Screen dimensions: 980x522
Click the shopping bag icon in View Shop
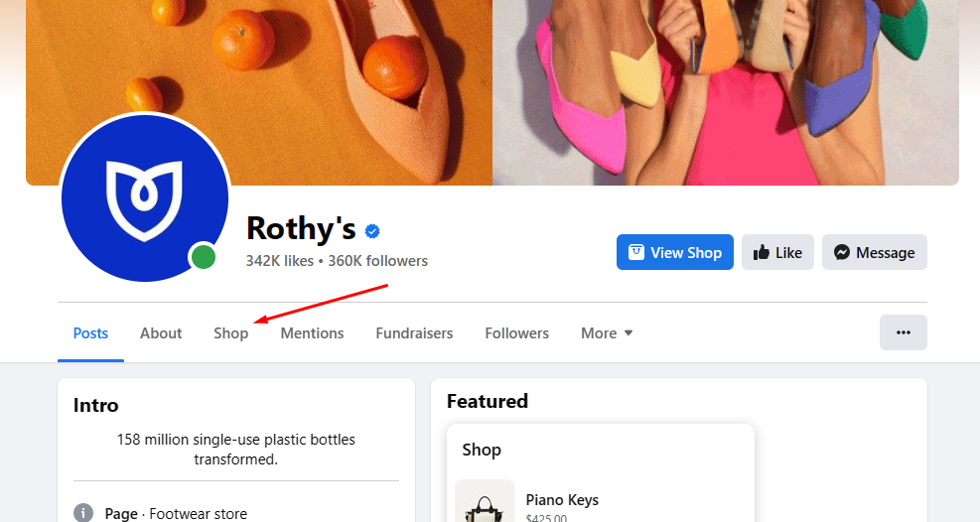point(636,252)
